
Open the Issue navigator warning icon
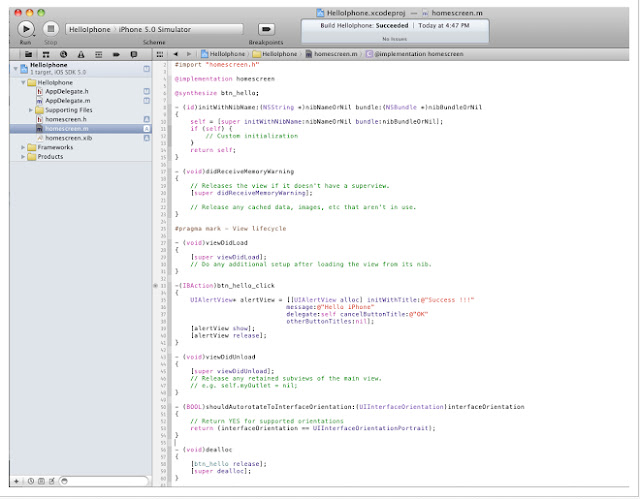pyautogui.click(x=81, y=54)
